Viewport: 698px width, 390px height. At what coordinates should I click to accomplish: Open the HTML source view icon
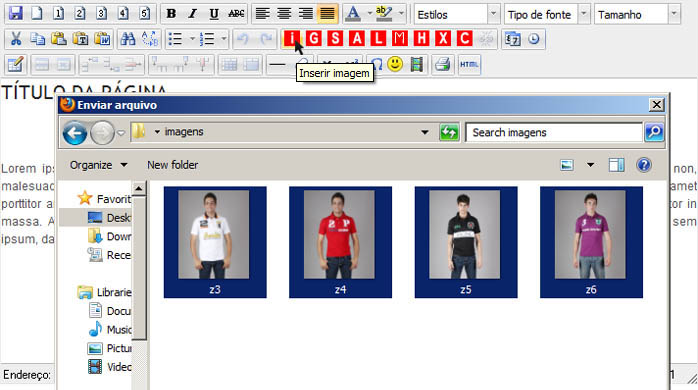pos(469,65)
